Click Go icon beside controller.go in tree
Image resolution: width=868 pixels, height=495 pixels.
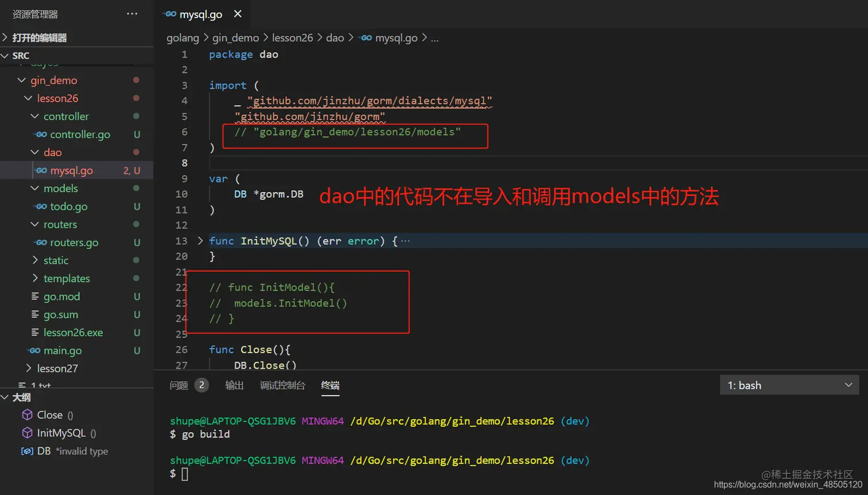[41, 134]
